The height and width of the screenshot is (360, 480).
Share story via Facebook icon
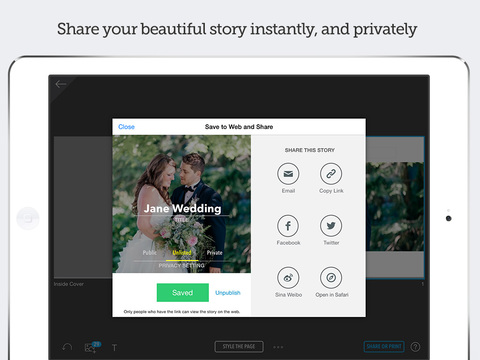click(x=288, y=226)
